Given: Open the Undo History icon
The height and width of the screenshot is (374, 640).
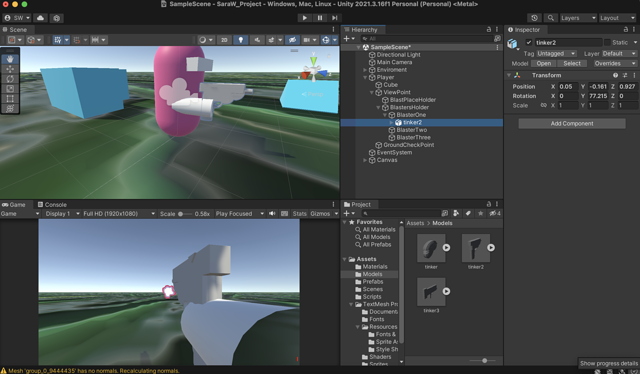Looking at the screenshot, I should coord(534,18).
